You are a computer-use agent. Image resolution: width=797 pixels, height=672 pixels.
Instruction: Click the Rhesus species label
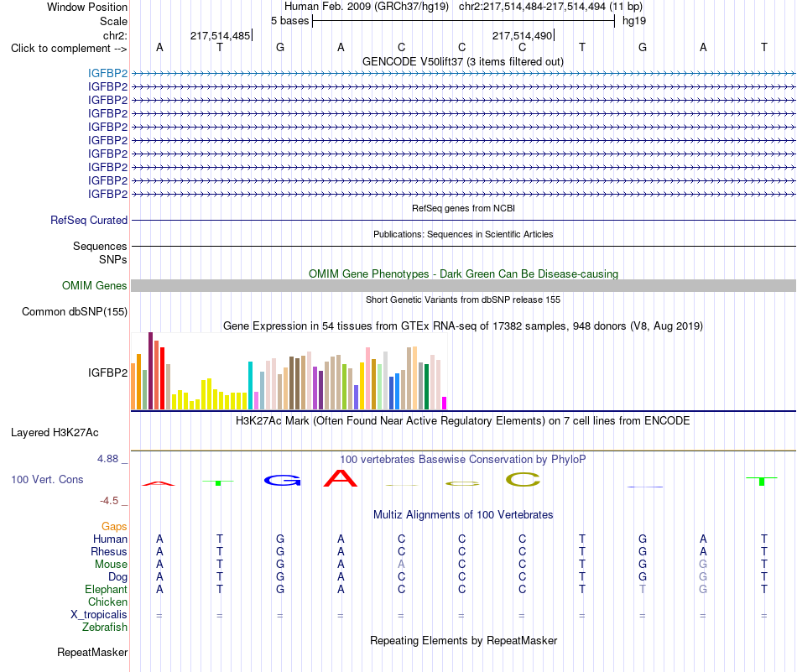109,551
